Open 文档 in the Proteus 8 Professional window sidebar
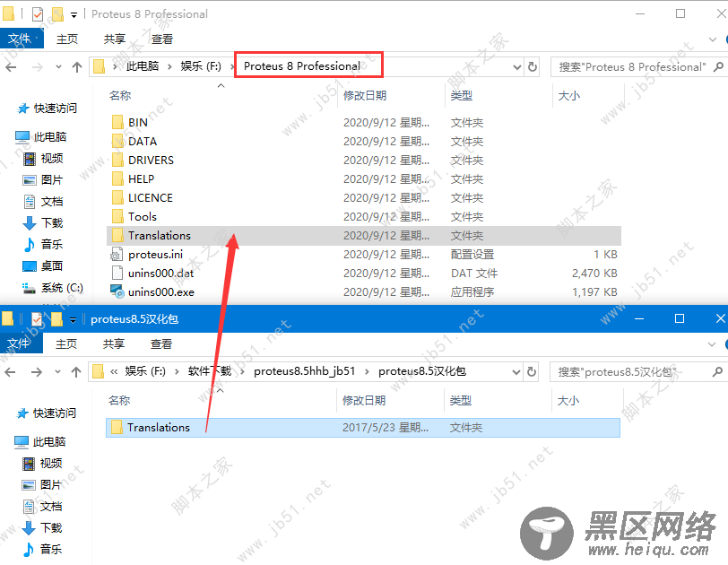This screenshot has height=565, width=728. 43,202
